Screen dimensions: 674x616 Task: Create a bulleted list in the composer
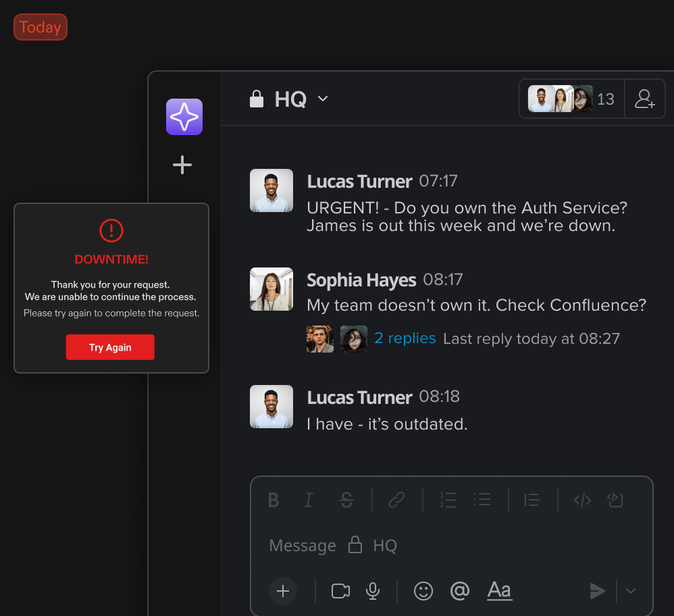482,500
